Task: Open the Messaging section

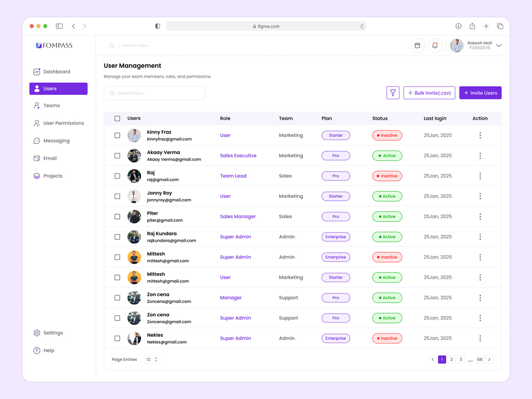Action: point(56,140)
